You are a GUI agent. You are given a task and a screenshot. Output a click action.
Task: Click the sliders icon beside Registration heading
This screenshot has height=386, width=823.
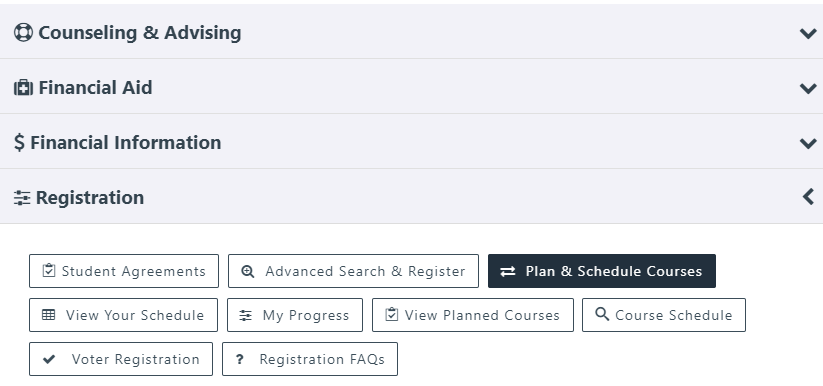tap(22, 198)
